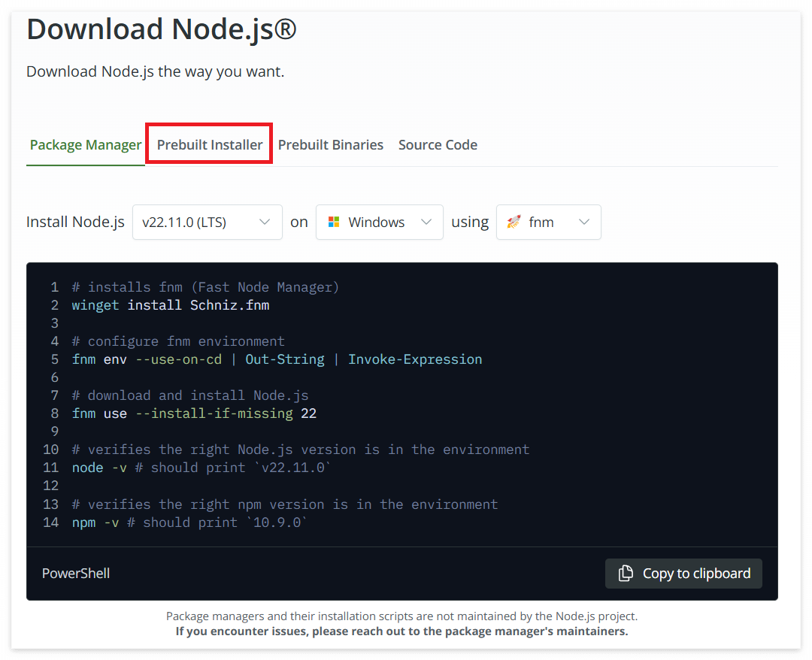
Task: Click the Copy to clipboard button
Action: (683, 573)
